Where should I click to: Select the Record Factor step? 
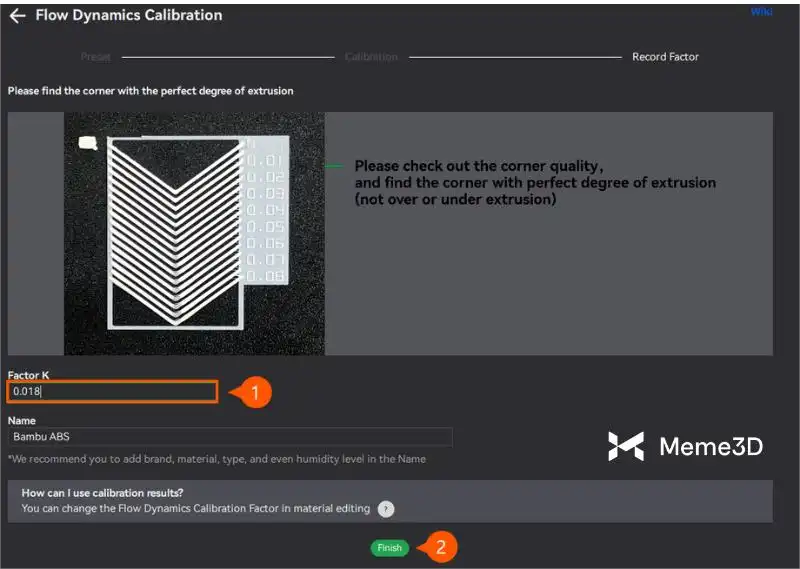point(665,57)
